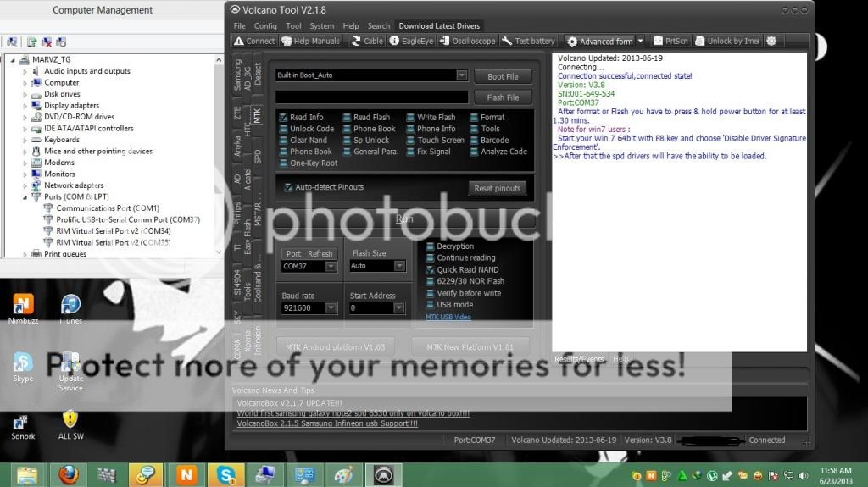
Task: Enable the USB mode checkbox
Action: 430,304
